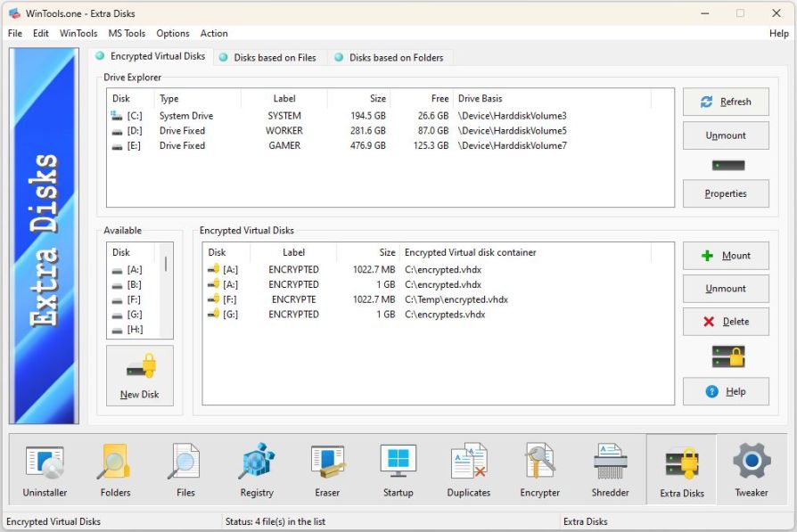
Task: Sort Drive Explorer by Type column
Action: (197, 99)
